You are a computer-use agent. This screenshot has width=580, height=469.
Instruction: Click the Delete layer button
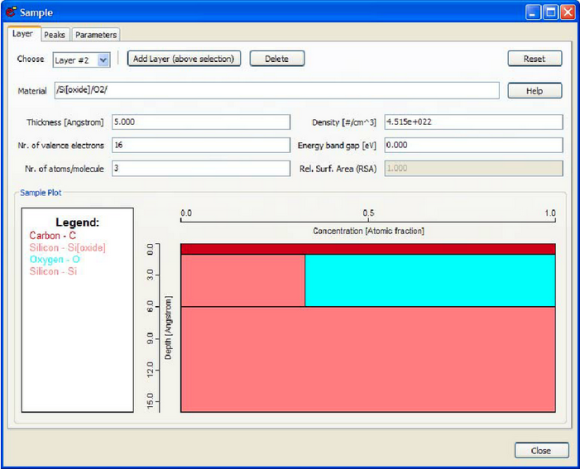coord(277,58)
